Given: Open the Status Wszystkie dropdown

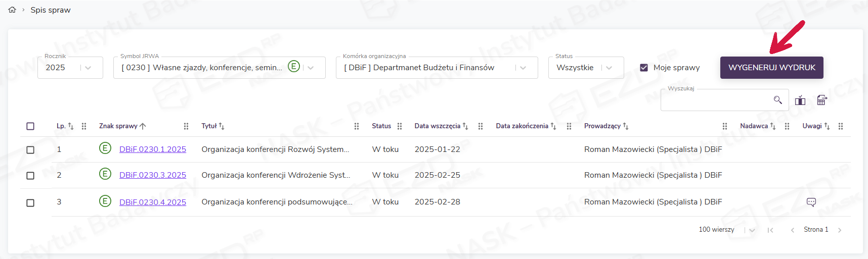Looking at the screenshot, I should pos(609,68).
